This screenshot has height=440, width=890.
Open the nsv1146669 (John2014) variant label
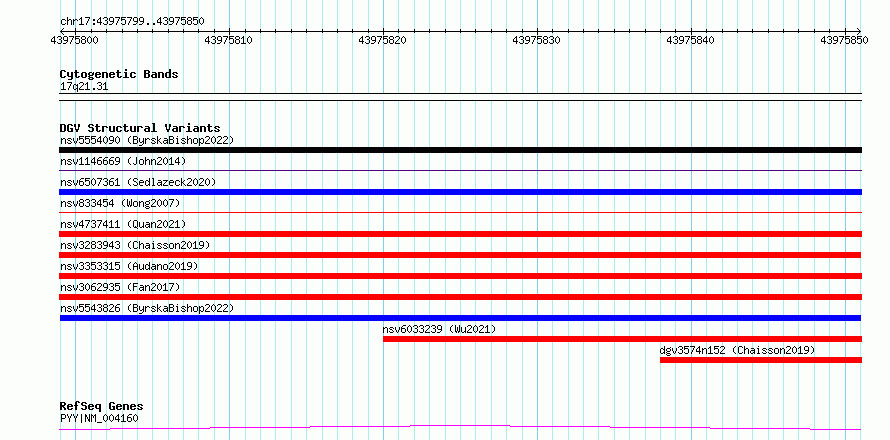click(x=123, y=161)
